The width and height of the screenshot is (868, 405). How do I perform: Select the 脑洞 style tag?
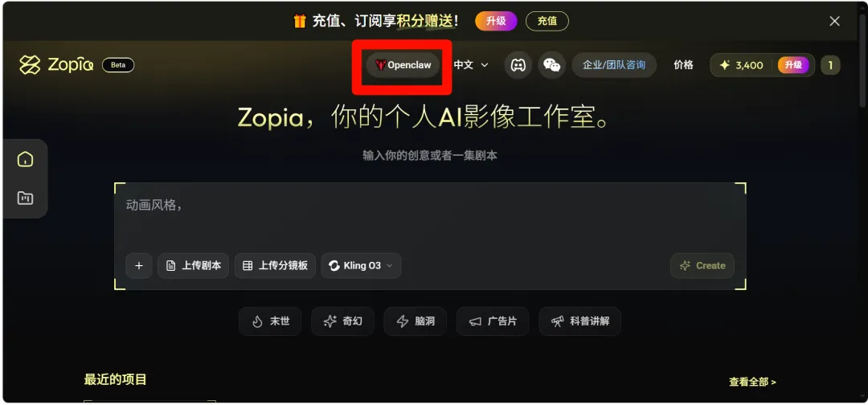tap(416, 321)
